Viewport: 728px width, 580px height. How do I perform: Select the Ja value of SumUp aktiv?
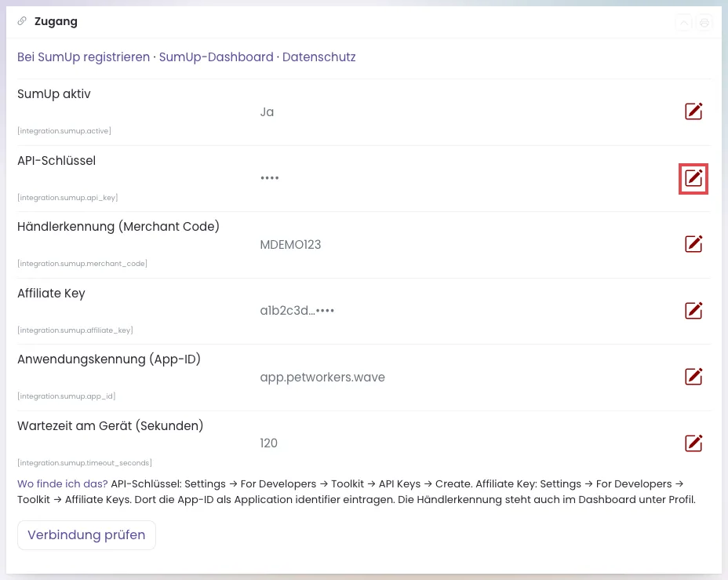tap(267, 112)
